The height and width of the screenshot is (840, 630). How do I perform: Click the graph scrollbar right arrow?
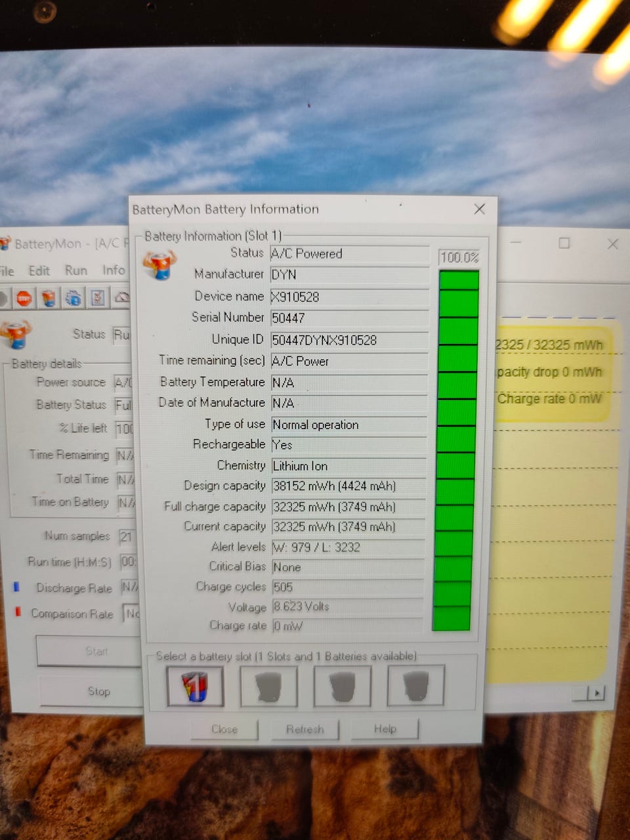(x=597, y=692)
